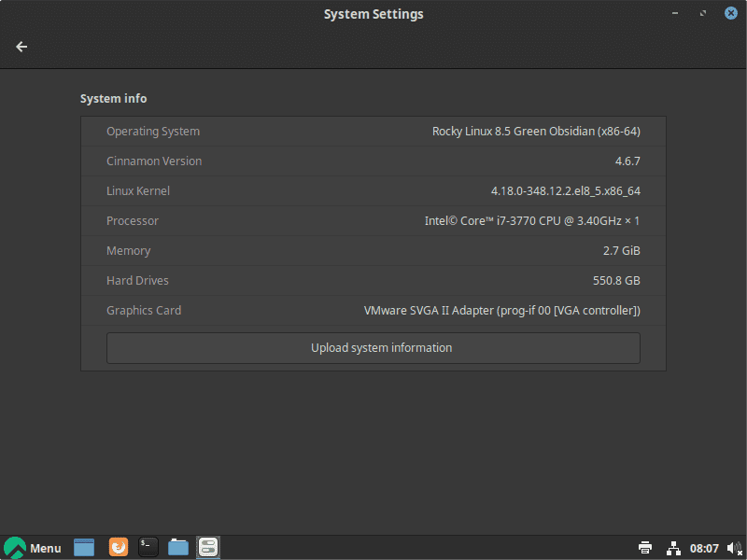The height and width of the screenshot is (560, 747).
Task: Select the Operating System label
Action: tap(153, 132)
